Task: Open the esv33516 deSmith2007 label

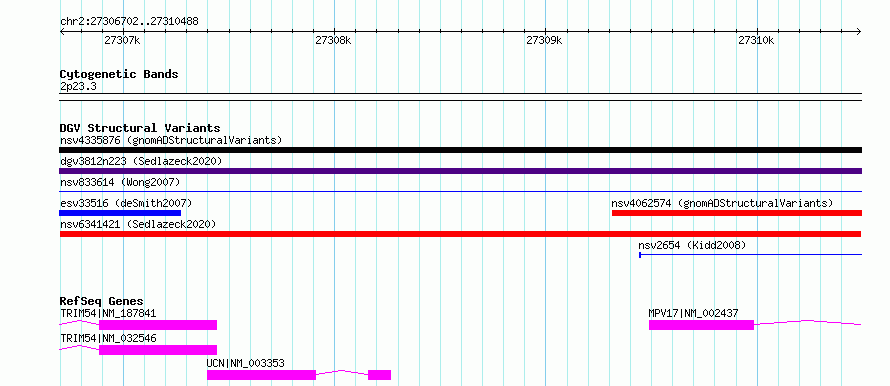Action: click(126, 203)
